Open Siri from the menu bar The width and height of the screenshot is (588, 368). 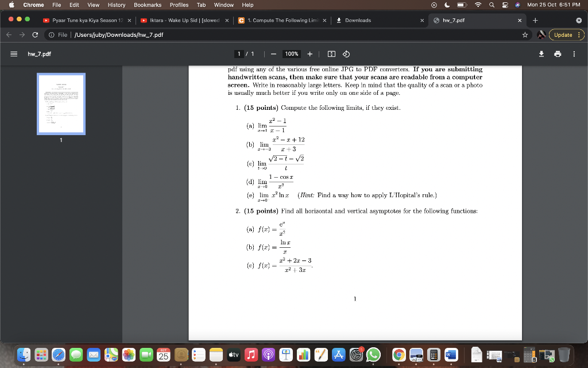(x=517, y=5)
